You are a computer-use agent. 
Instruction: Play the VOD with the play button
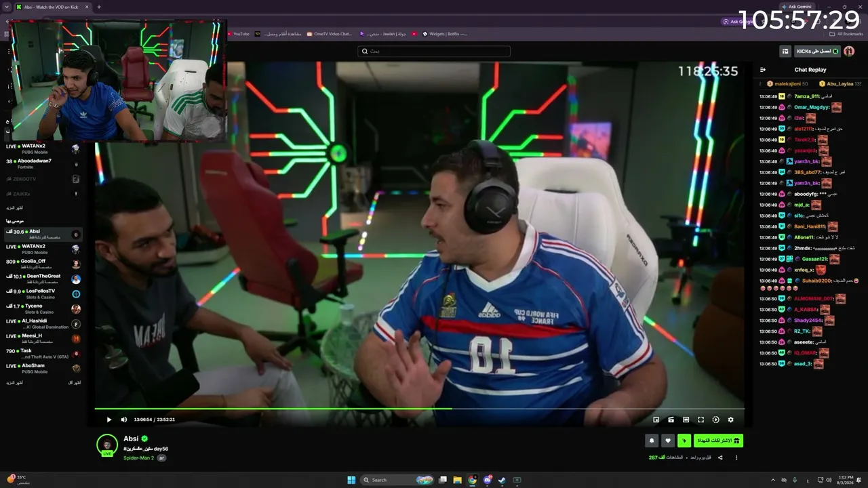[108, 420]
